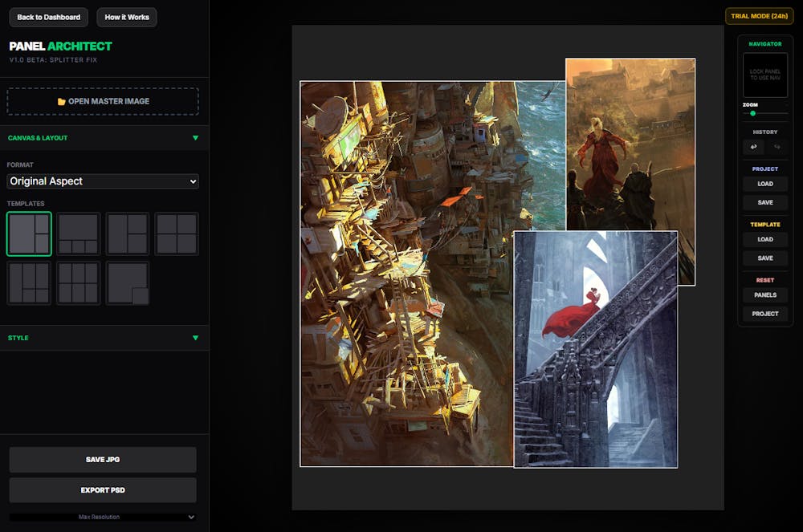Choose the picture-in-picture corner inset template
The height and width of the screenshot is (532, 803).
pyautogui.click(x=128, y=282)
